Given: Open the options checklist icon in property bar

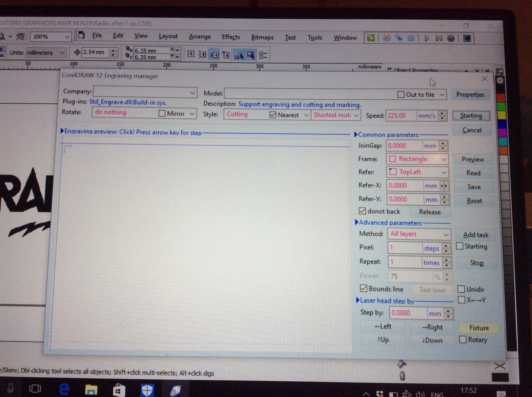Looking at the screenshot, I should point(263,56).
